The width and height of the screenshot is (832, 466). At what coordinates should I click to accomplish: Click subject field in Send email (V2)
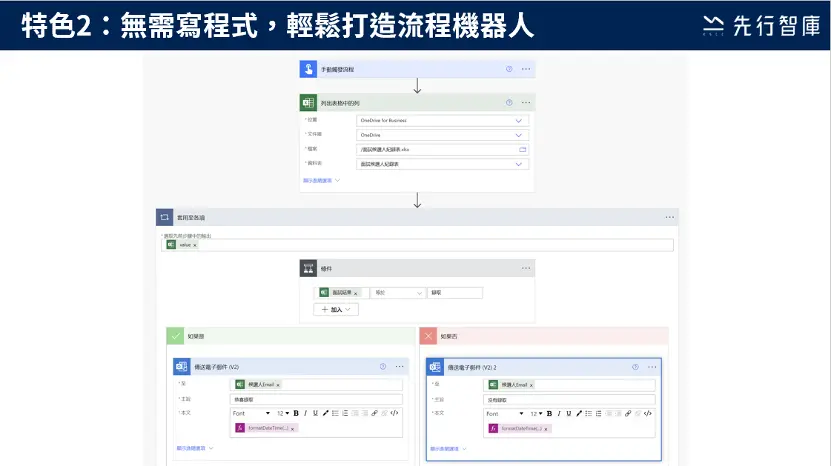(316, 399)
